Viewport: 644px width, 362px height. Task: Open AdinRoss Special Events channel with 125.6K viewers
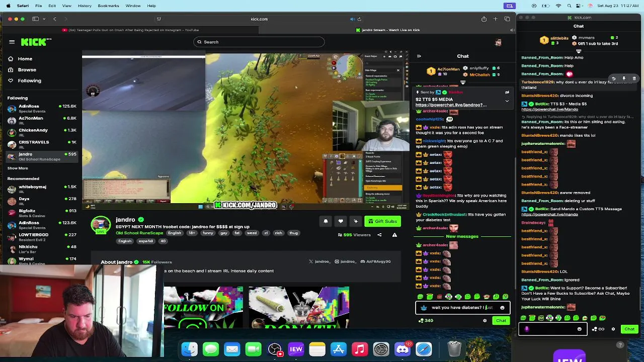(x=42, y=109)
